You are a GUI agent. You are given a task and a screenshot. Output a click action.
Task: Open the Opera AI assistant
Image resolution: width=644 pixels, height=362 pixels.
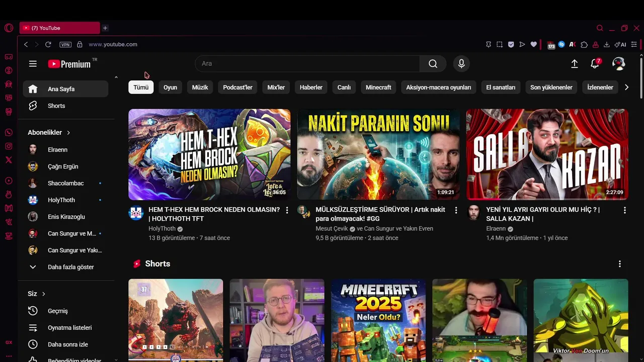(620, 44)
